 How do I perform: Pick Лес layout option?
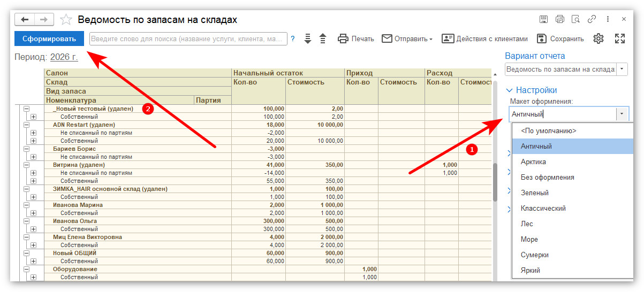[572, 224]
